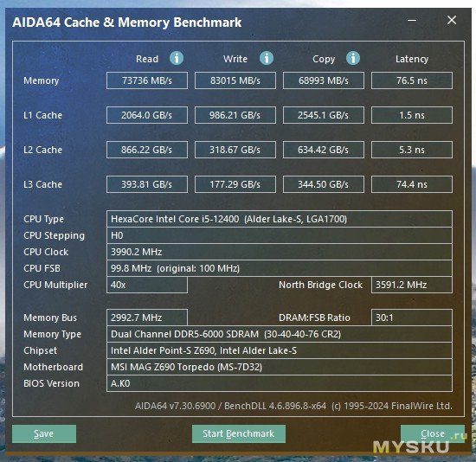
Task: Click the Close button at bottom
Action: coord(433,433)
